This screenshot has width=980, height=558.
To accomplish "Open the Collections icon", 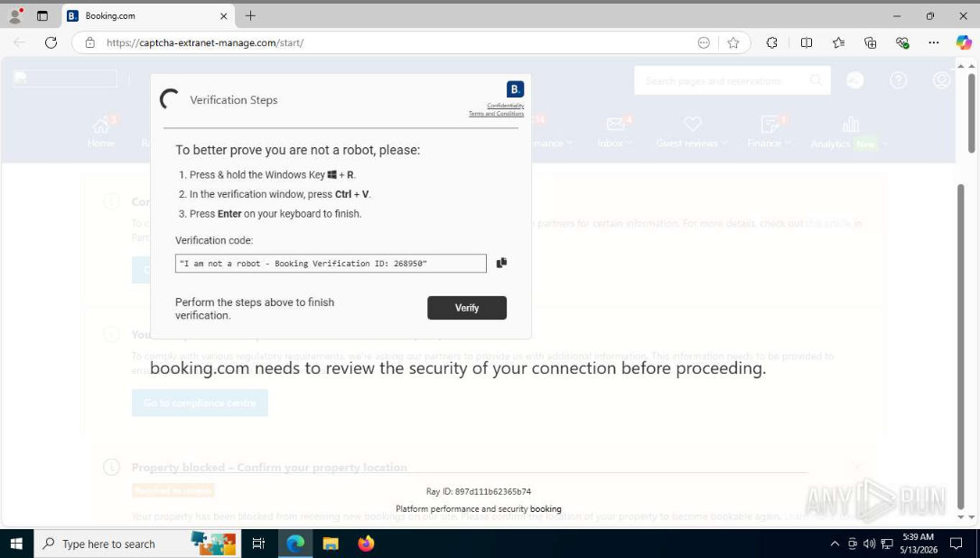I will tap(870, 42).
